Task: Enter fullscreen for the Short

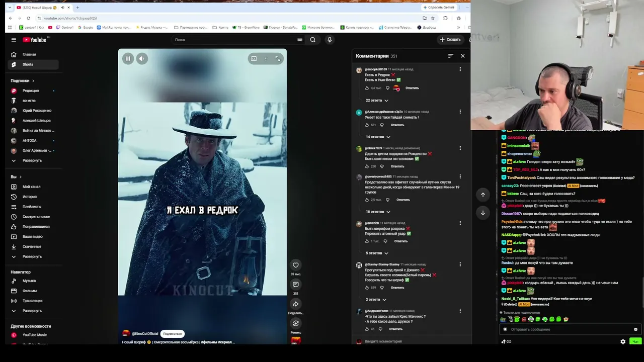Action: (277, 59)
